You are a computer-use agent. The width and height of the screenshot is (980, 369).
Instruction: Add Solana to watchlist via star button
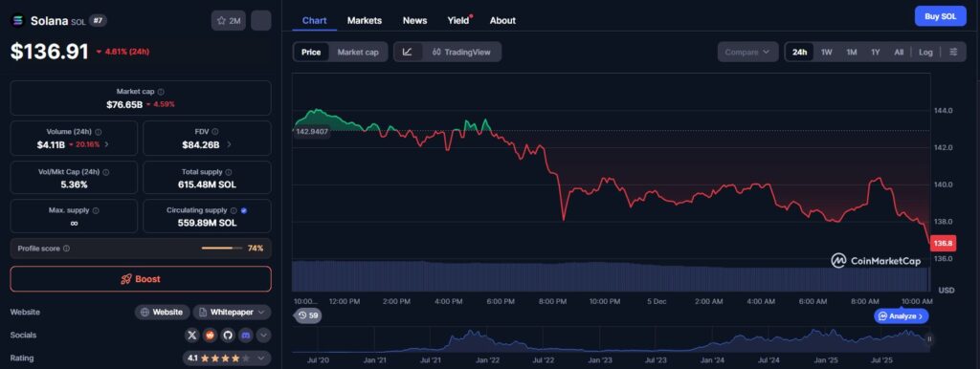coord(229,21)
